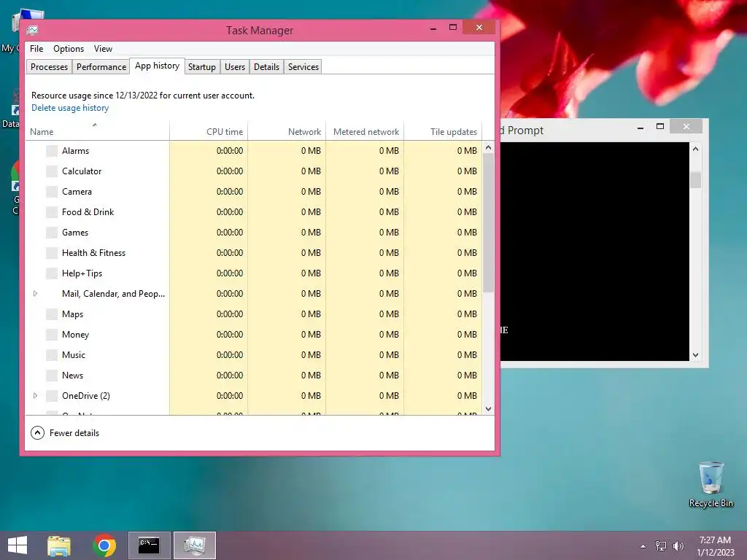Show hidden system tray icons
Viewport: 747px width, 560px height.
coord(643,546)
